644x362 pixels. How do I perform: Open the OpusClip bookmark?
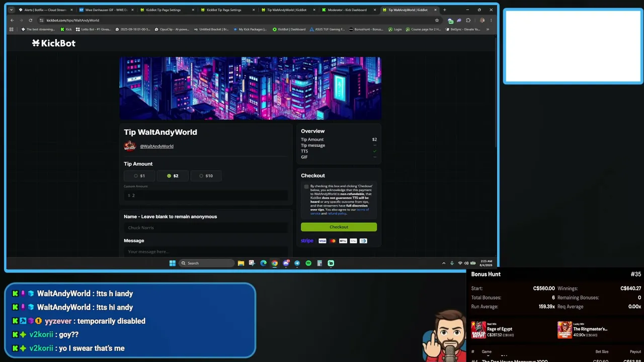pos(172,29)
